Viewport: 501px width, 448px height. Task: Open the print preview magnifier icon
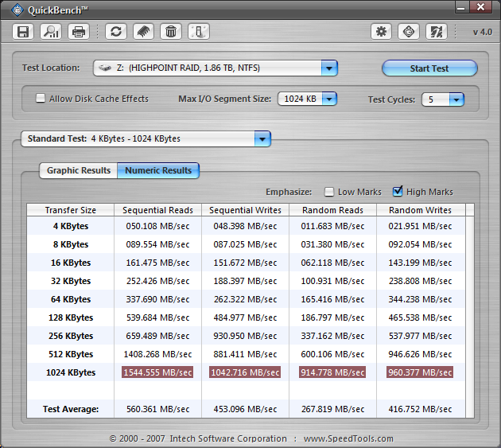click(50, 32)
